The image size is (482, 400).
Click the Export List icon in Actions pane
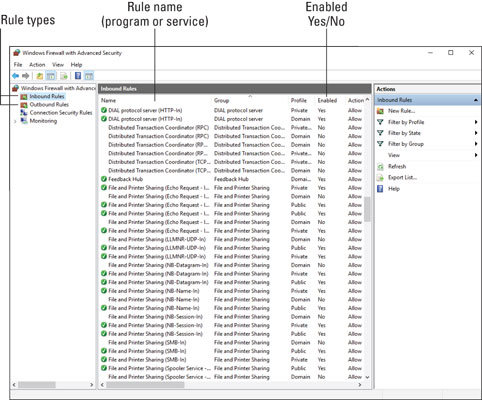coord(380,177)
